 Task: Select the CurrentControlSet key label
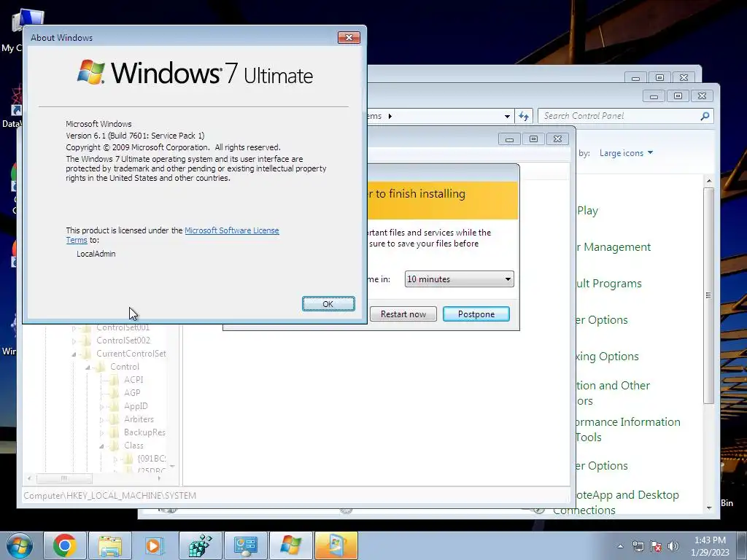point(131,354)
